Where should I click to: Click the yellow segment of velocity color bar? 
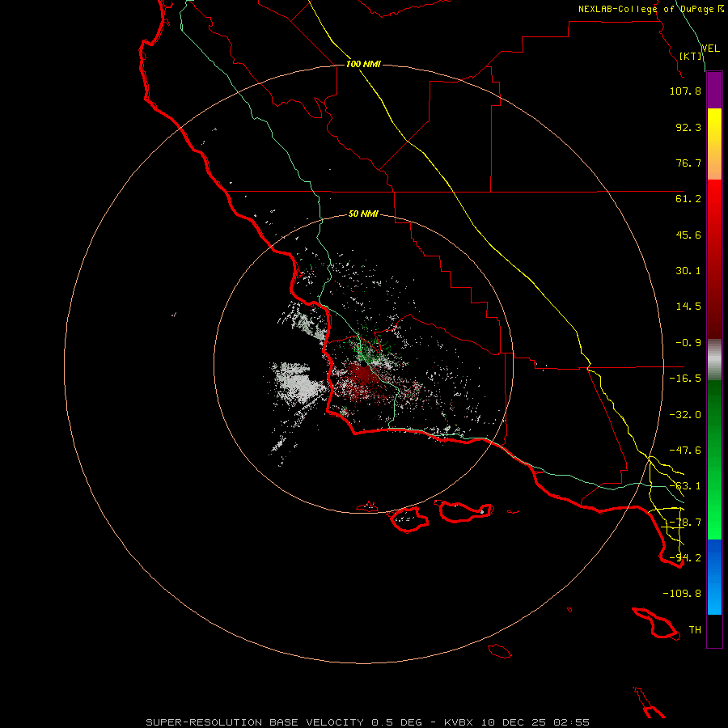(714, 144)
